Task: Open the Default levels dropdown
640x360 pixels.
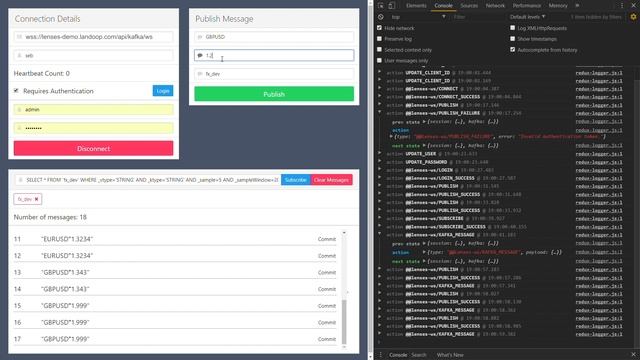Action: click(x=527, y=17)
